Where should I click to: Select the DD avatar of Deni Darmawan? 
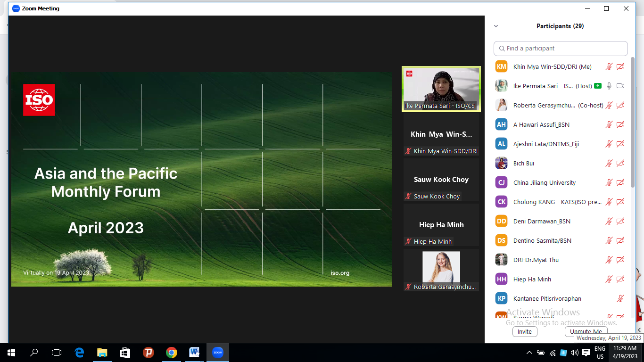(501, 222)
